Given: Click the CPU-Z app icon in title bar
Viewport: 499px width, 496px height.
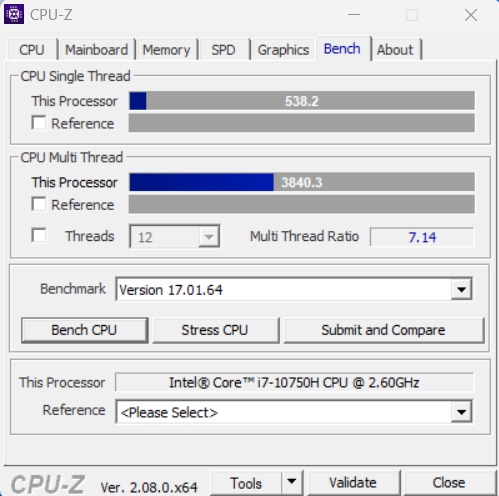Looking at the screenshot, I should coord(14,14).
